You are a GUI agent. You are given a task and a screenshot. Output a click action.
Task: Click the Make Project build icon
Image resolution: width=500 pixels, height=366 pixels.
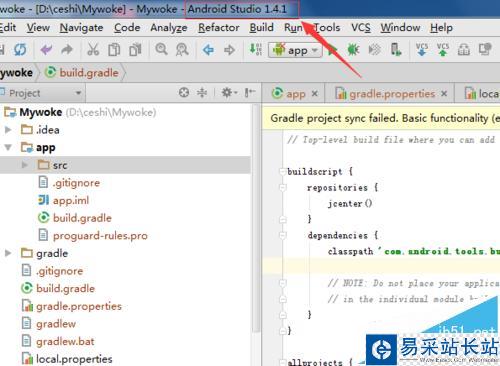(256, 50)
